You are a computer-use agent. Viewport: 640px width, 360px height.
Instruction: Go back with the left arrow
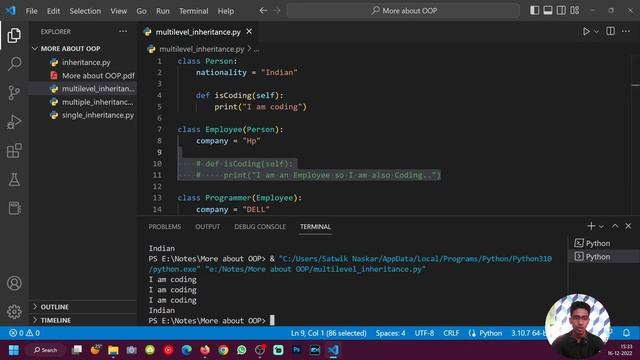point(263,11)
